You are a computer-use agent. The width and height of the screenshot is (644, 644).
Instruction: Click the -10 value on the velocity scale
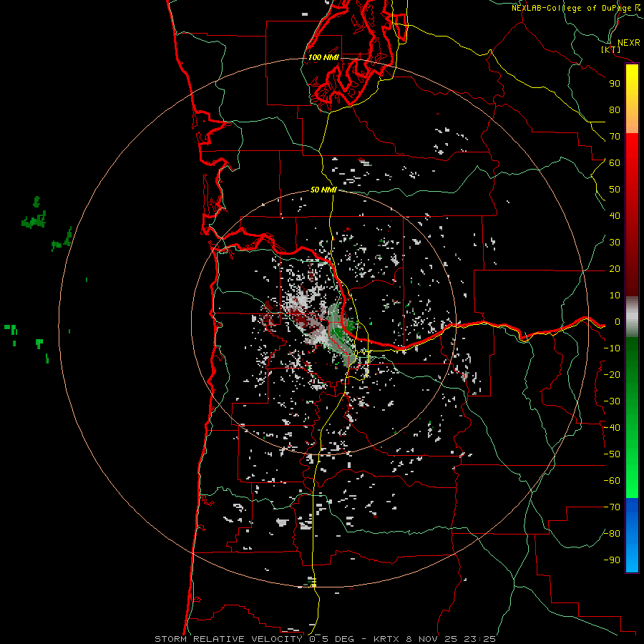[613, 348]
